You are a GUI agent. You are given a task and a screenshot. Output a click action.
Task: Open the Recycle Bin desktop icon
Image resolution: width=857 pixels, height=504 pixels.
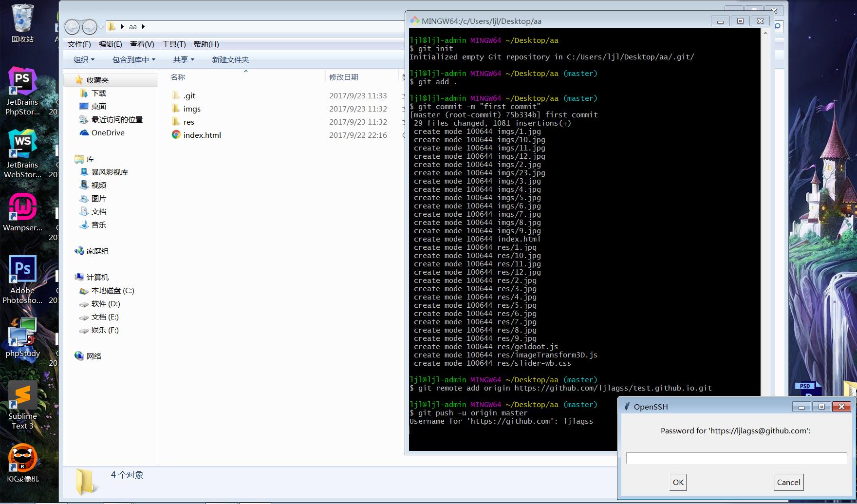click(x=22, y=23)
